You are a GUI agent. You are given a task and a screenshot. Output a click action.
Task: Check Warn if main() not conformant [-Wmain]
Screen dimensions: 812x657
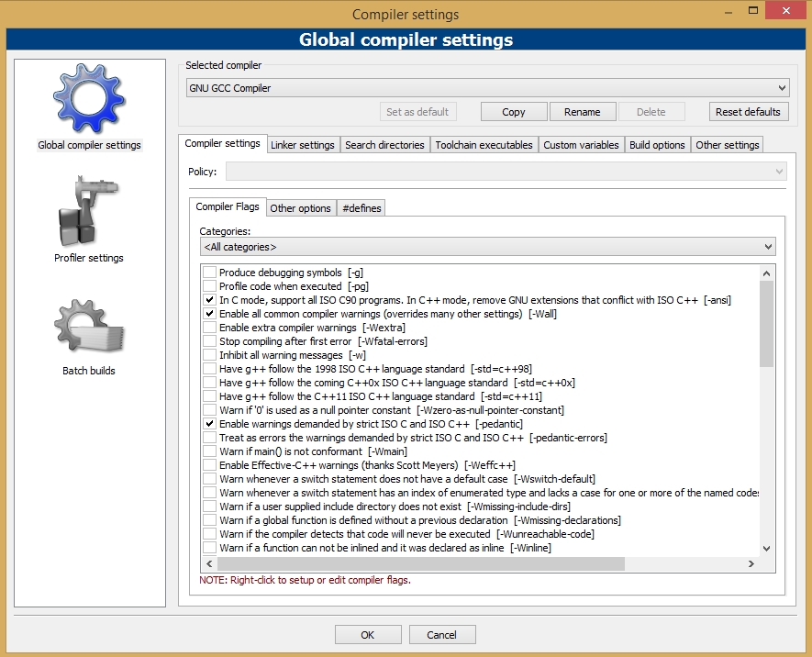coord(209,451)
